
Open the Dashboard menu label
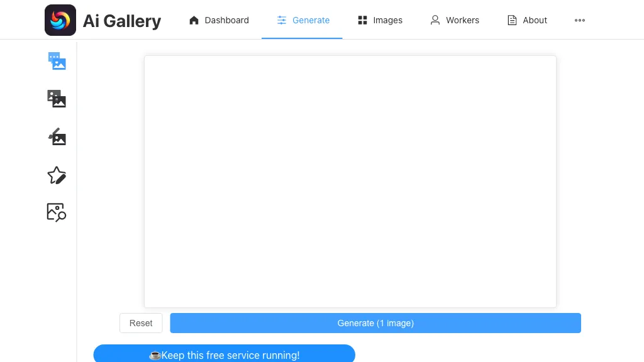pyautogui.click(x=226, y=20)
